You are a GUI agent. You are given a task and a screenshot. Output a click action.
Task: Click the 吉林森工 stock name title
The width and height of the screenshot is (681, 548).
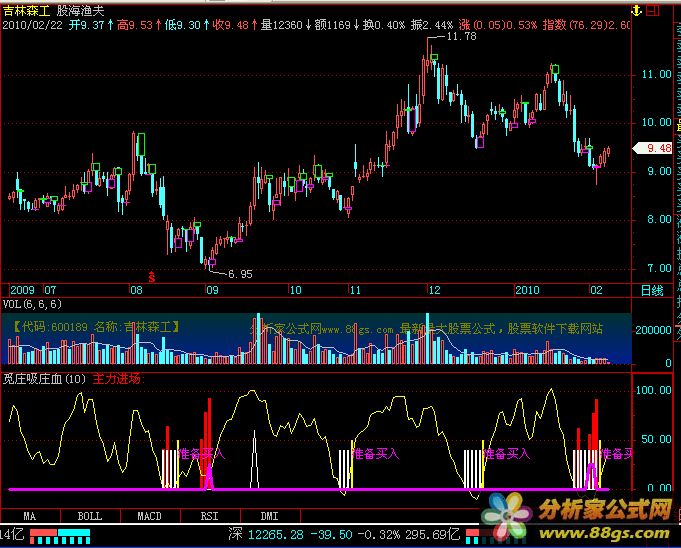(25, 9)
